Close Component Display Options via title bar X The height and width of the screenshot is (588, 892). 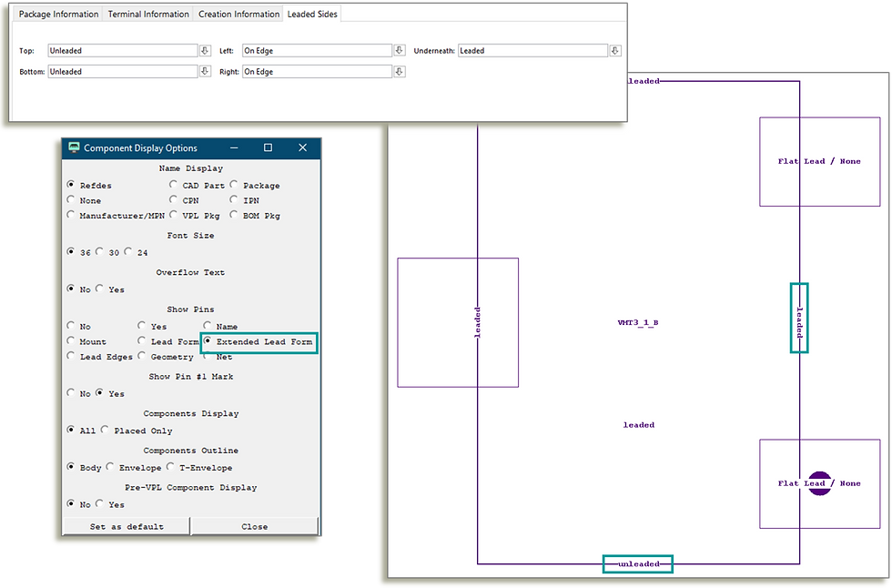(x=302, y=147)
